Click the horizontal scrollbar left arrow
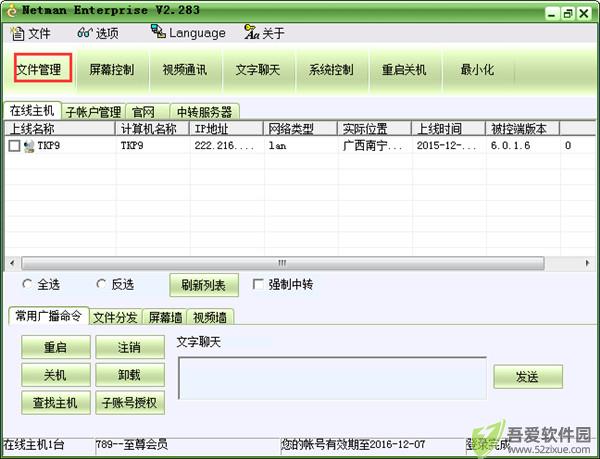Image resolution: width=600 pixels, height=459 pixels. coord(12,263)
